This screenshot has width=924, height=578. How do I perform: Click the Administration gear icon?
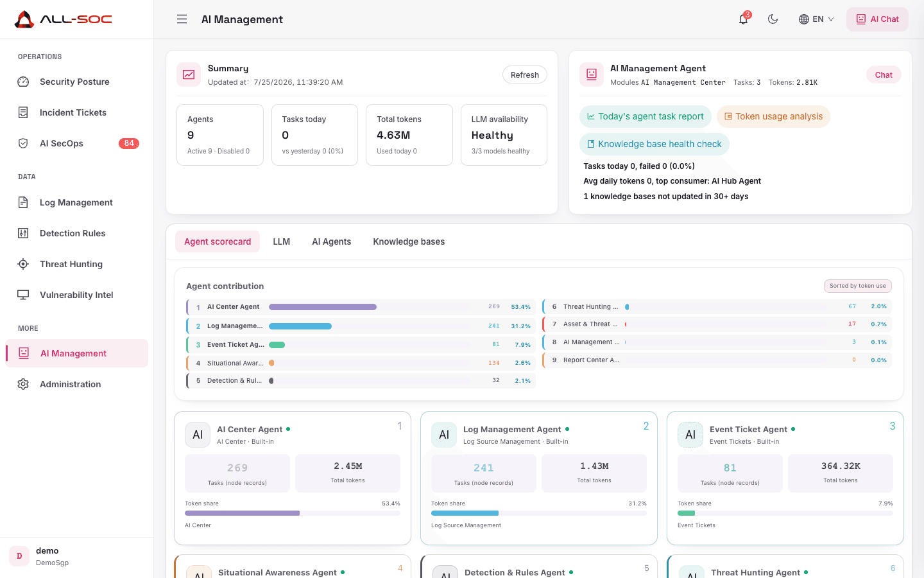pyautogui.click(x=23, y=384)
